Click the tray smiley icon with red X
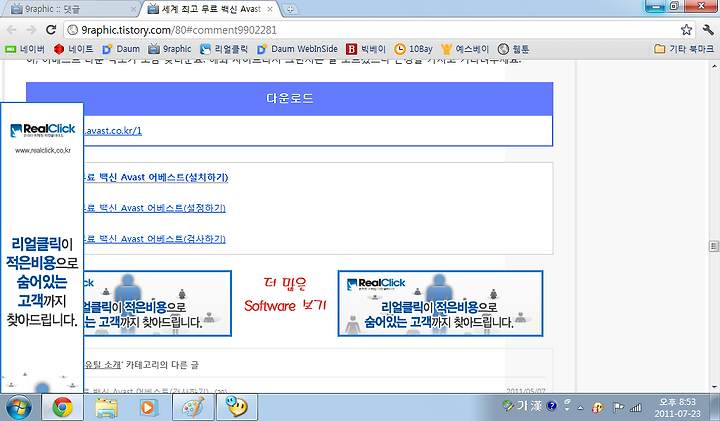Viewport: 720px width, 421px height. (598, 407)
